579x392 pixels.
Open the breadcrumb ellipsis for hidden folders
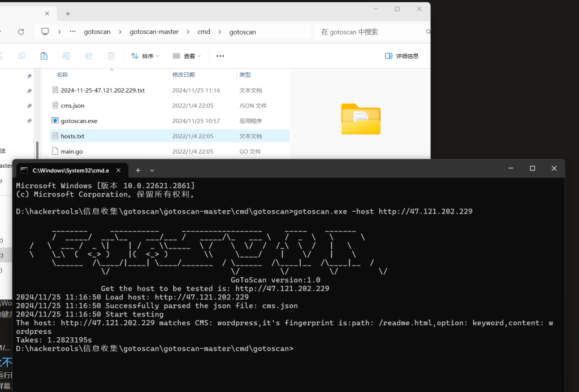73,32
